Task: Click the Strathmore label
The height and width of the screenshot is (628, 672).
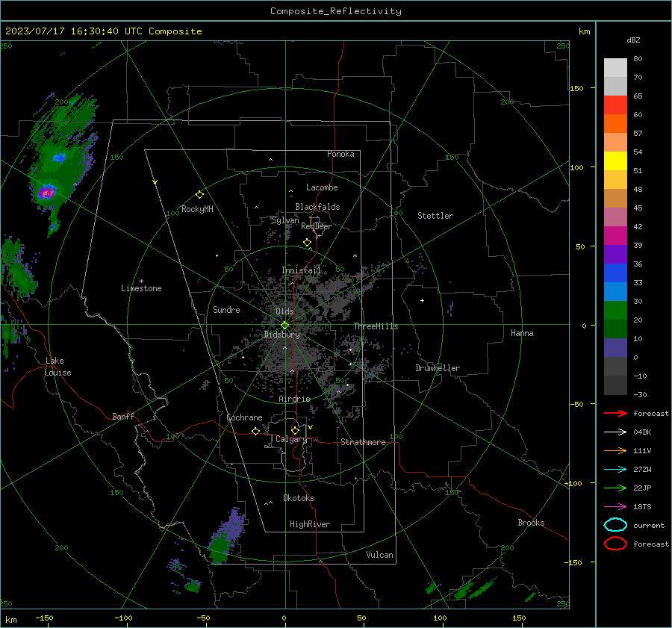Action: click(x=363, y=442)
